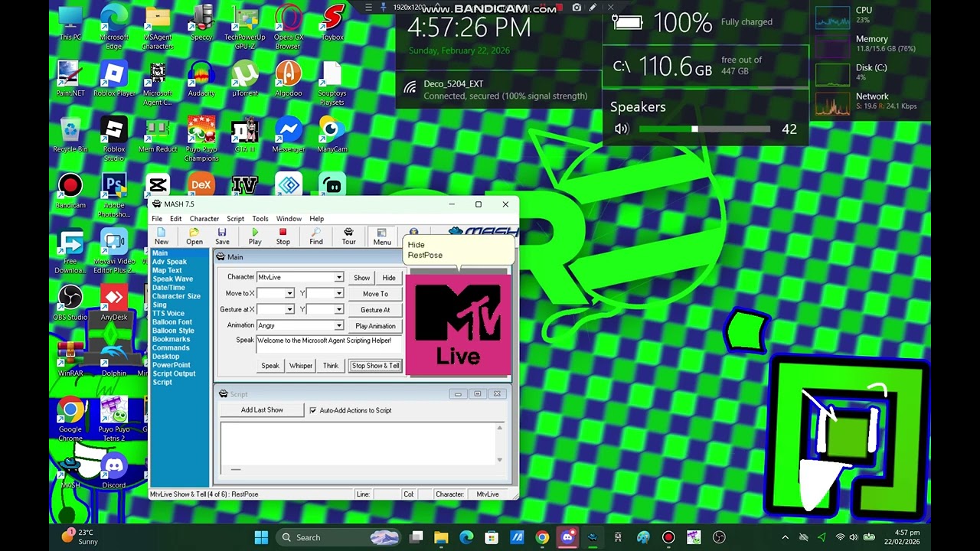Click the Windows Start button on taskbar

[261, 537]
